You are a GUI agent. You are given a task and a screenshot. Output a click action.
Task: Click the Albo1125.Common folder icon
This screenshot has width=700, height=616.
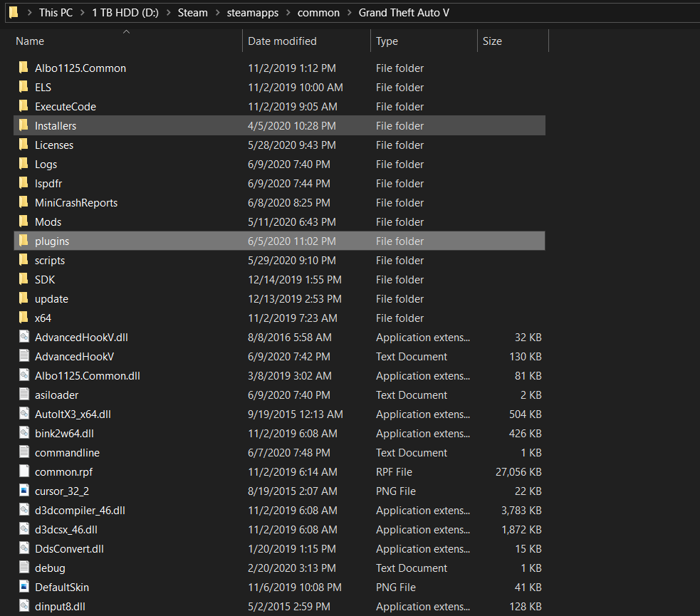(x=23, y=68)
